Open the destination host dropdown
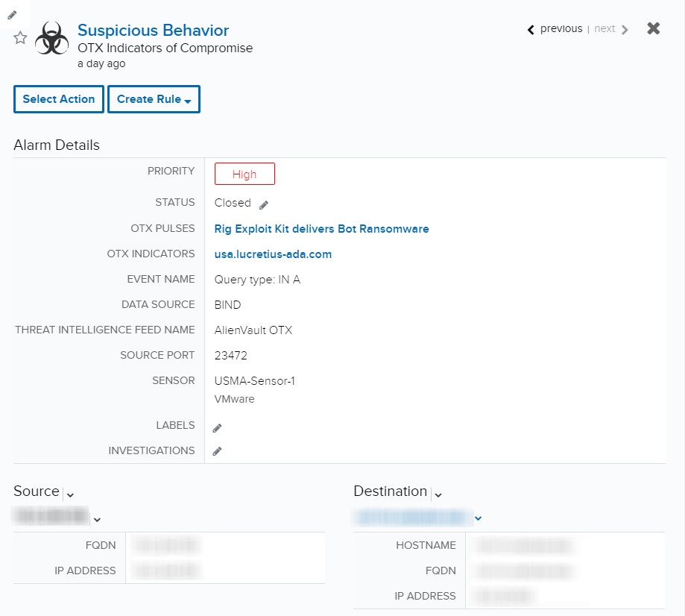This screenshot has height=616, width=685. coord(478,518)
